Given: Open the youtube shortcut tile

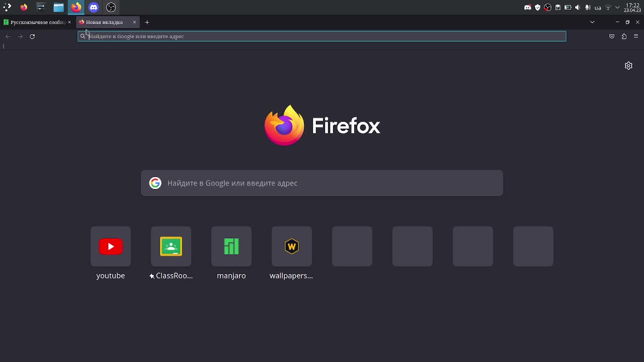Looking at the screenshot, I should 111,246.
